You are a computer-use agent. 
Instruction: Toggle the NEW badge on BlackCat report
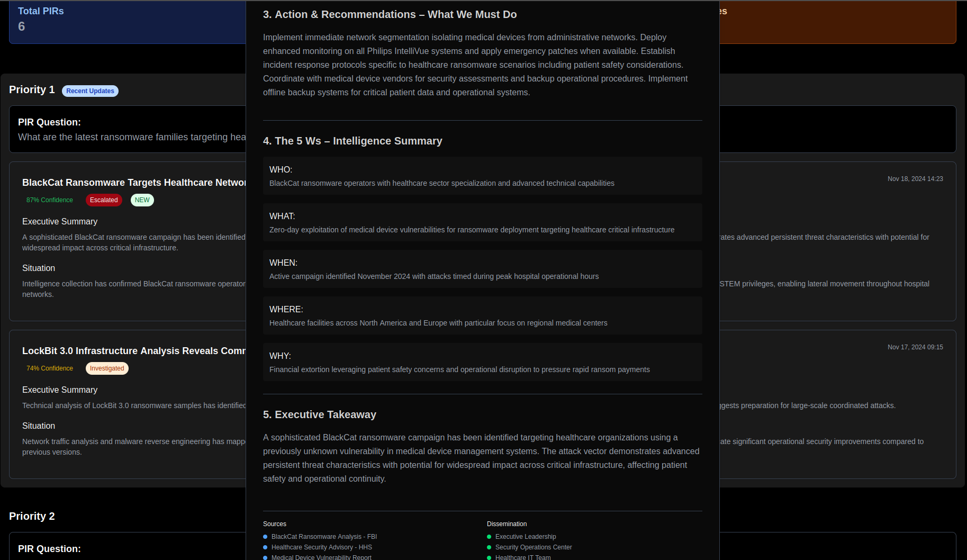click(x=142, y=200)
